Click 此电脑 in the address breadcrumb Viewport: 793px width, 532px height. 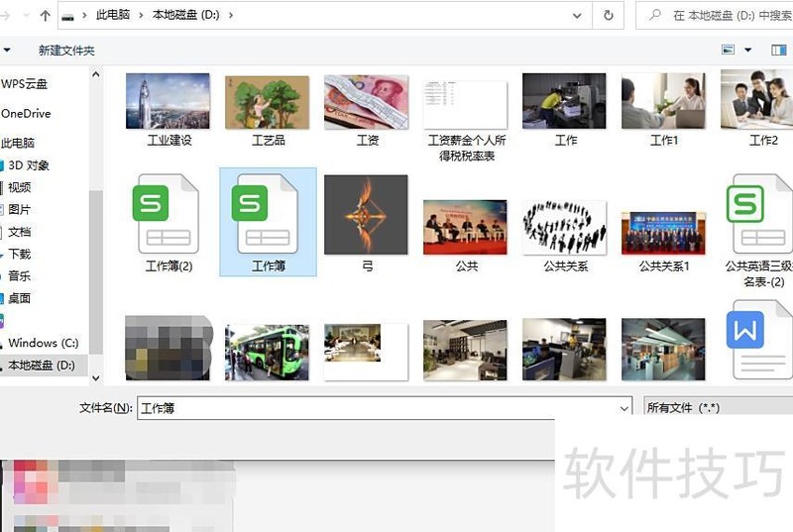(x=116, y=16)
